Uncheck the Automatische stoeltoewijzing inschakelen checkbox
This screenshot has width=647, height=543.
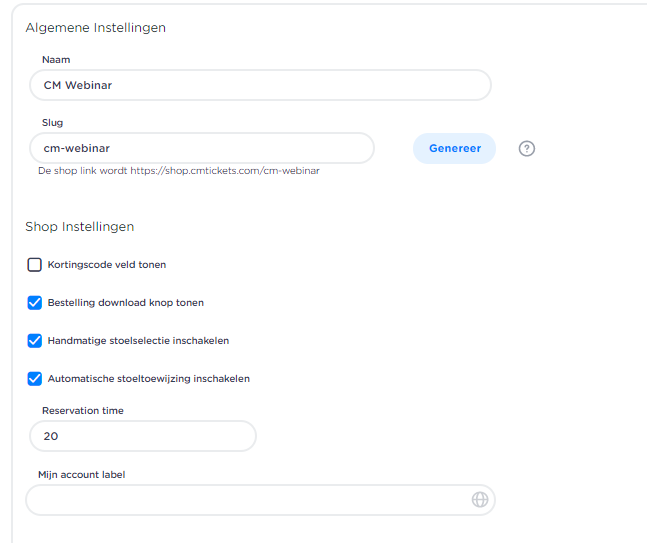35,379
